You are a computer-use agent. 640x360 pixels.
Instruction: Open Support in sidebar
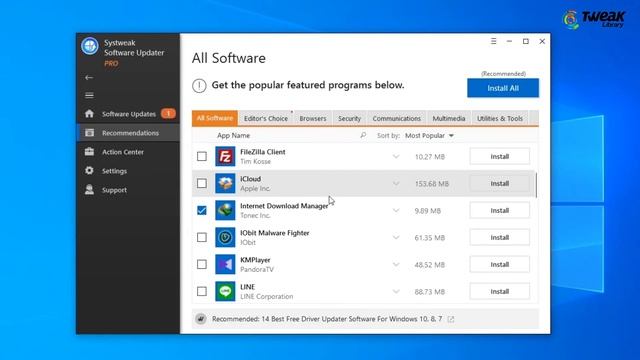[x=114, y=190]
